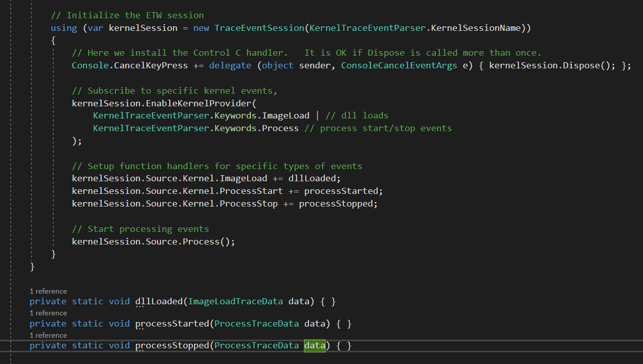Click the "1 reference" link above processStarted
Image resolution: width=643 pixels, height=364 pixels.
click(x=48, y=313)
